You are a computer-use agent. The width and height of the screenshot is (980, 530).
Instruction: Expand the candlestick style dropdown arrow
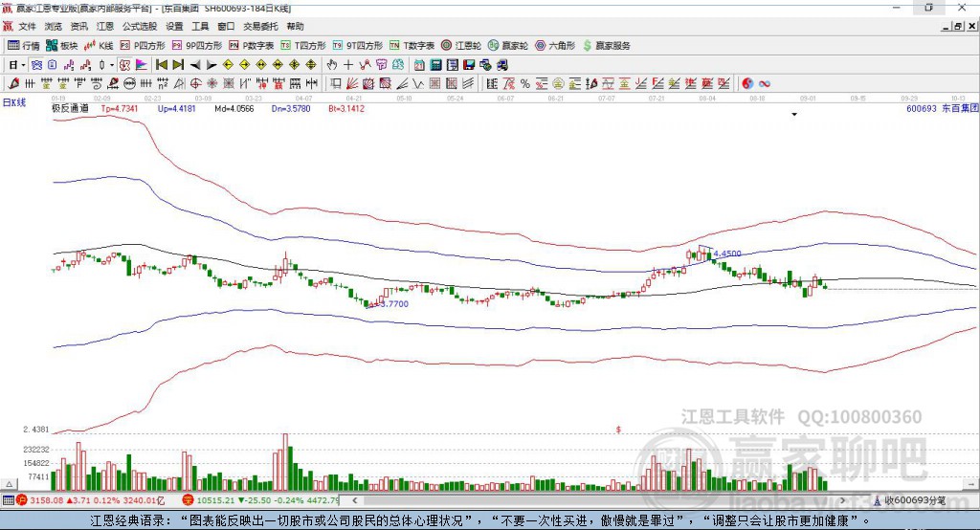pos(112,65)
